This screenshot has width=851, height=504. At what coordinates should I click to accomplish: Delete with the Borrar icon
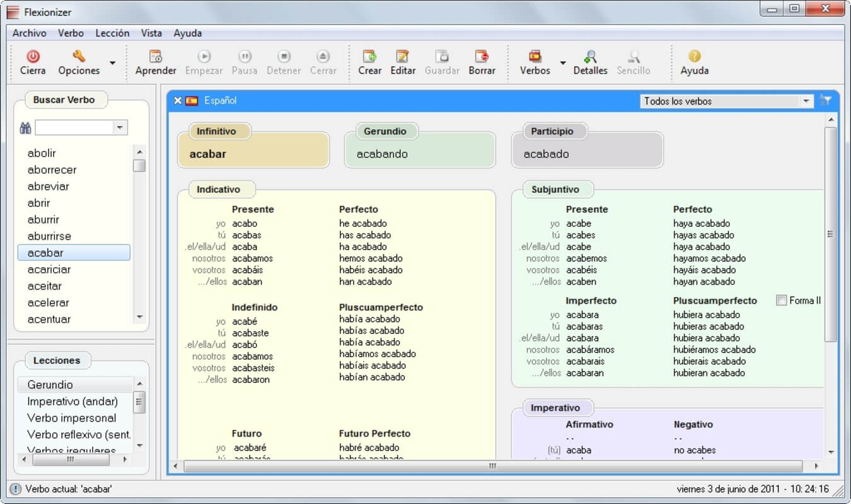coord(482,57)
